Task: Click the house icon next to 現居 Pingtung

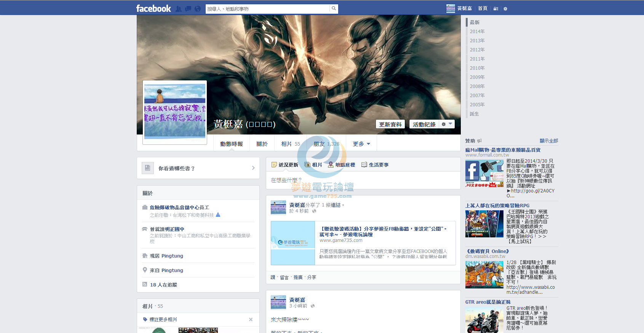Action: 145,256
